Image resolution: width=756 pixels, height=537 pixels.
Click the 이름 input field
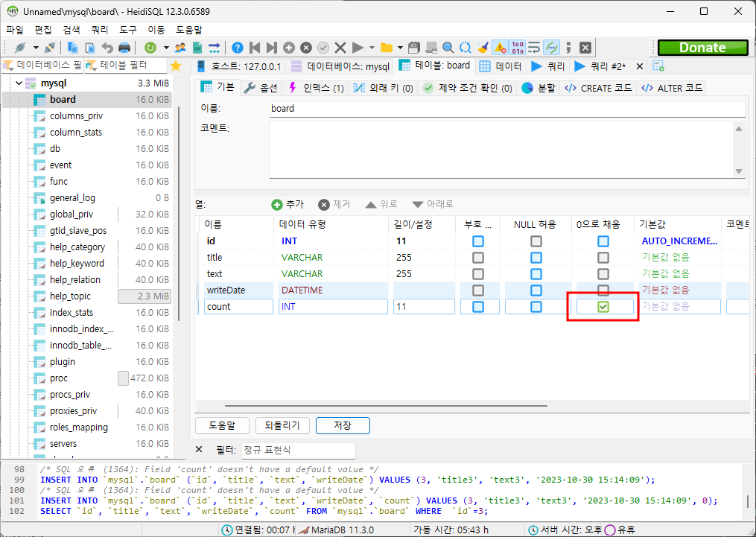(507, 109)
